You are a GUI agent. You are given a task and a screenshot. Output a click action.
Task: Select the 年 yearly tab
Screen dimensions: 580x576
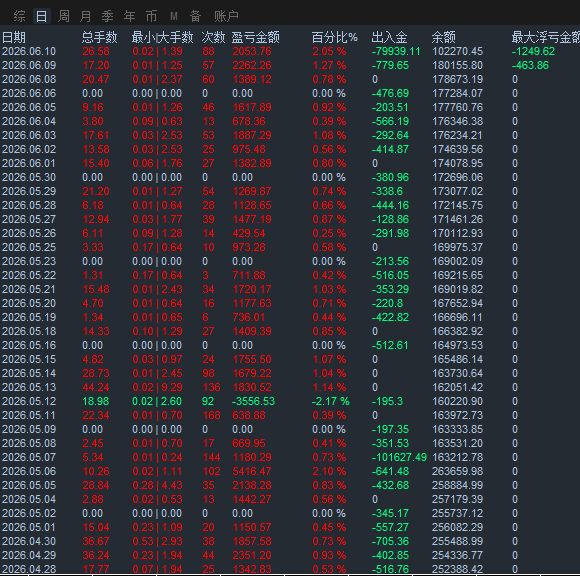point(129,16)
